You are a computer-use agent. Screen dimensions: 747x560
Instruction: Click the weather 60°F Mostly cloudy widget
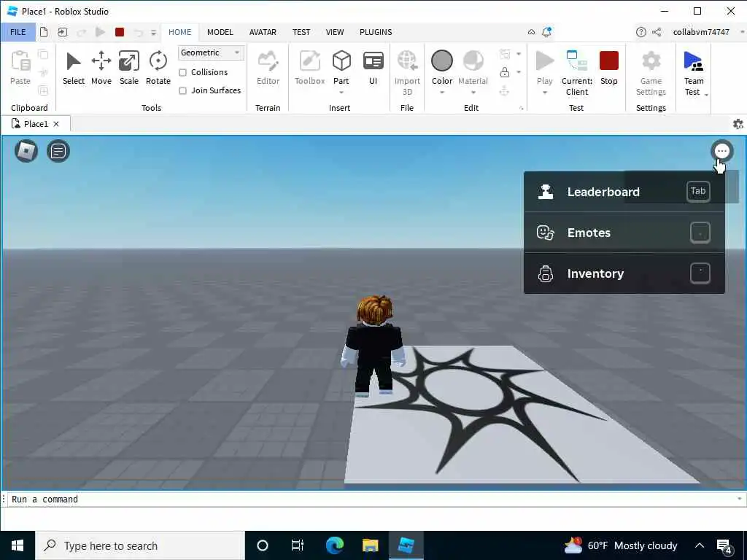point(620,545)
